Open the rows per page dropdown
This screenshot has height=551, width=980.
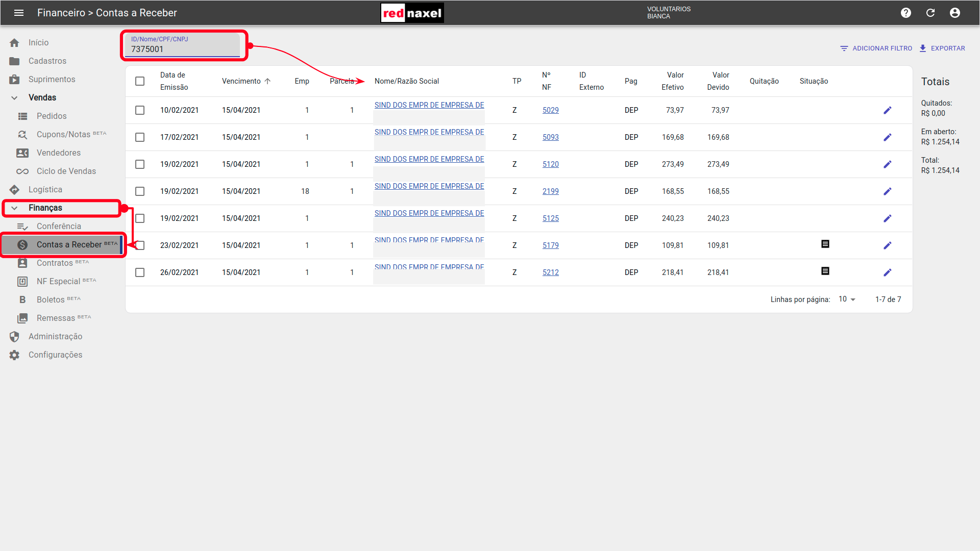(847, 299)
